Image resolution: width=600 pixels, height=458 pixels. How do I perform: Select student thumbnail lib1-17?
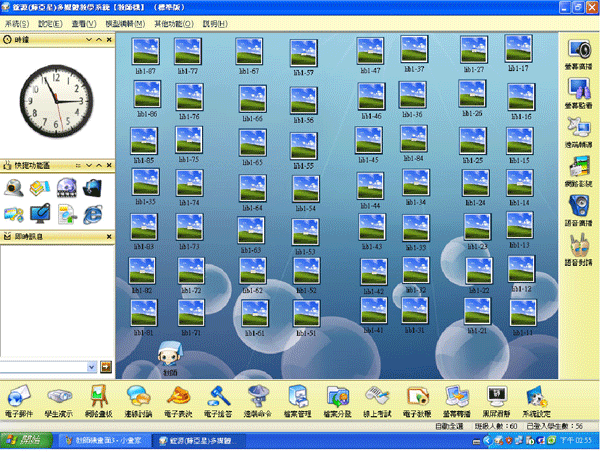tap(518, 53)
